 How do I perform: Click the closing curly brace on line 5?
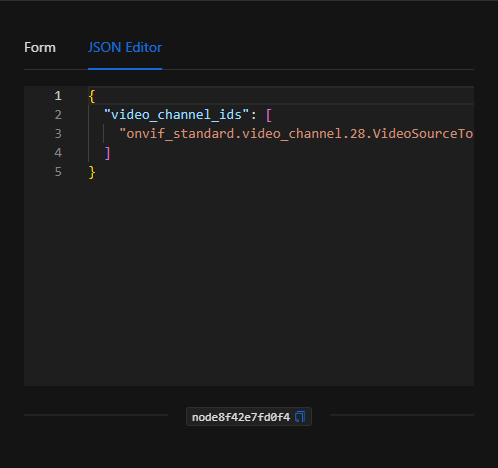92,172
